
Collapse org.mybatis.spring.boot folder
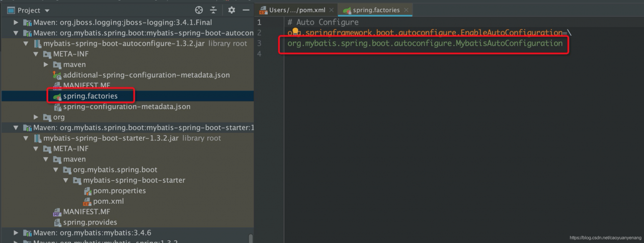(56, 170)
